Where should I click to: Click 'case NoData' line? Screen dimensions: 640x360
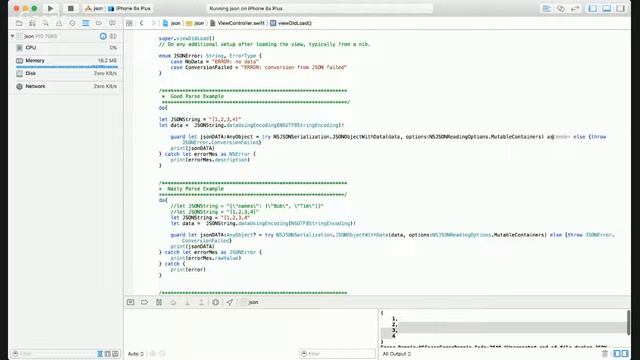[215, 62]
